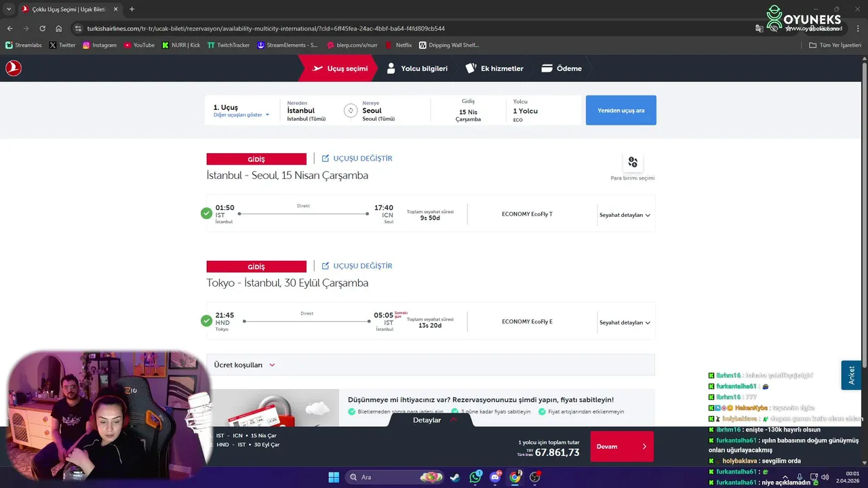This screenshot has width=868, height=488.
Task: Expand Seyahat detayları for the Istanbul–Seoul flight
Action: pos(625,215)
